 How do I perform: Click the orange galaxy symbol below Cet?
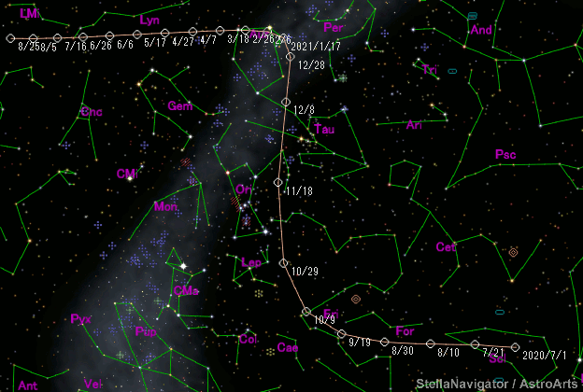click(513, 251)
